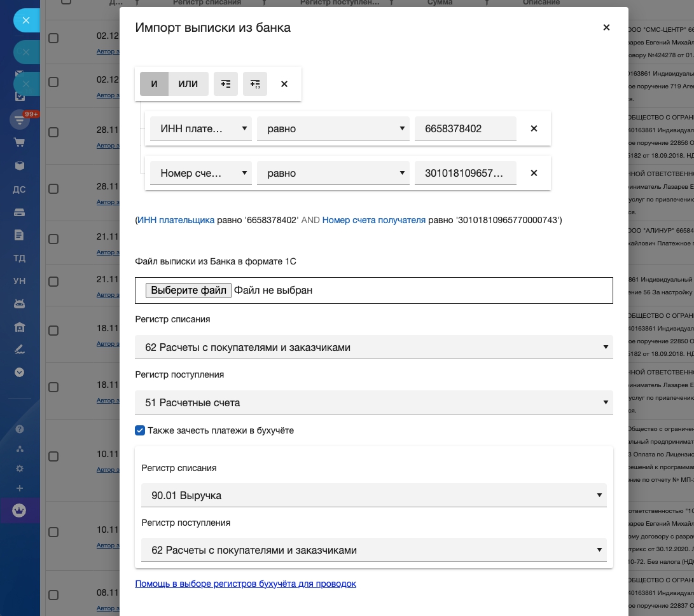
Task: Open the shopping cart sidebar icon
Action: [20, 142]
